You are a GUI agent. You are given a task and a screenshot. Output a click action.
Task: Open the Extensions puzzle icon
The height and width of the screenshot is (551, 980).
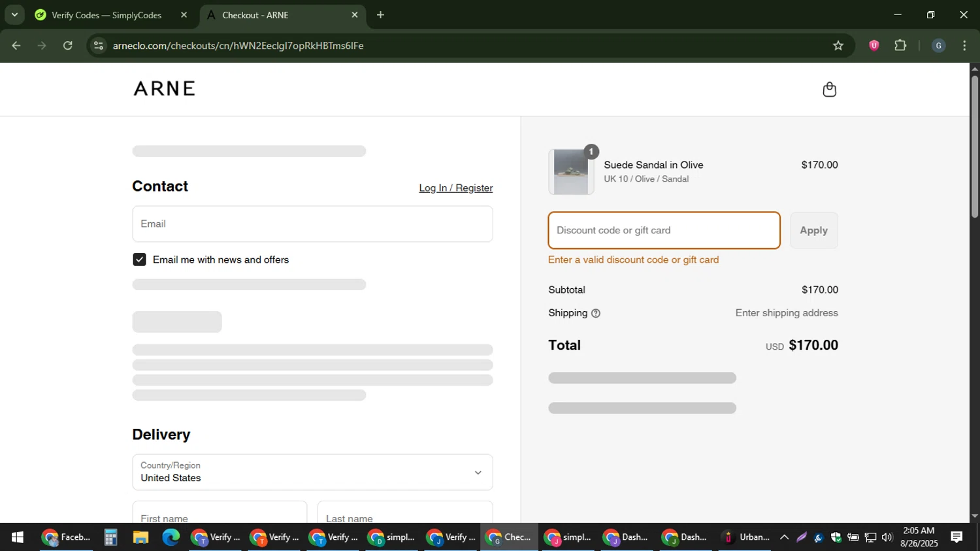[900, 46]
